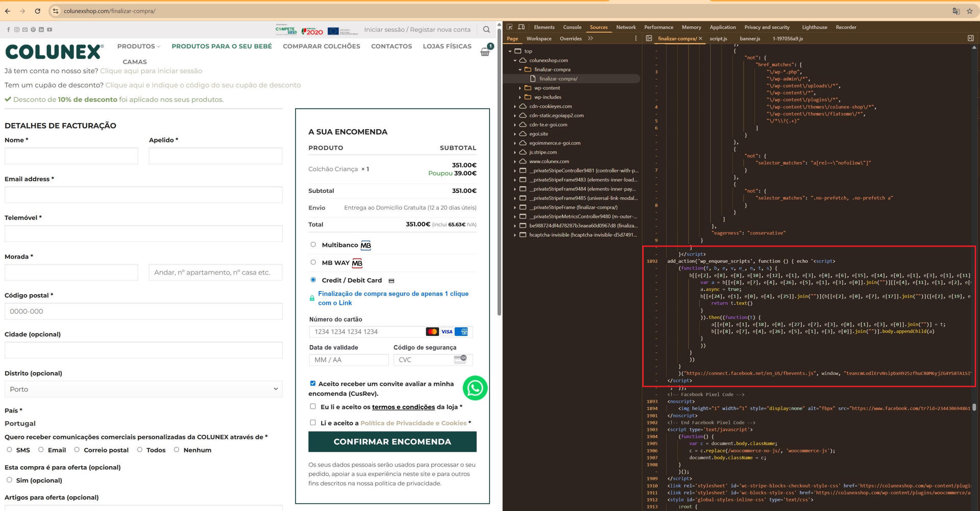Open Colunex Facebook via header icon
Screen dimensions: 980x511
8,30
